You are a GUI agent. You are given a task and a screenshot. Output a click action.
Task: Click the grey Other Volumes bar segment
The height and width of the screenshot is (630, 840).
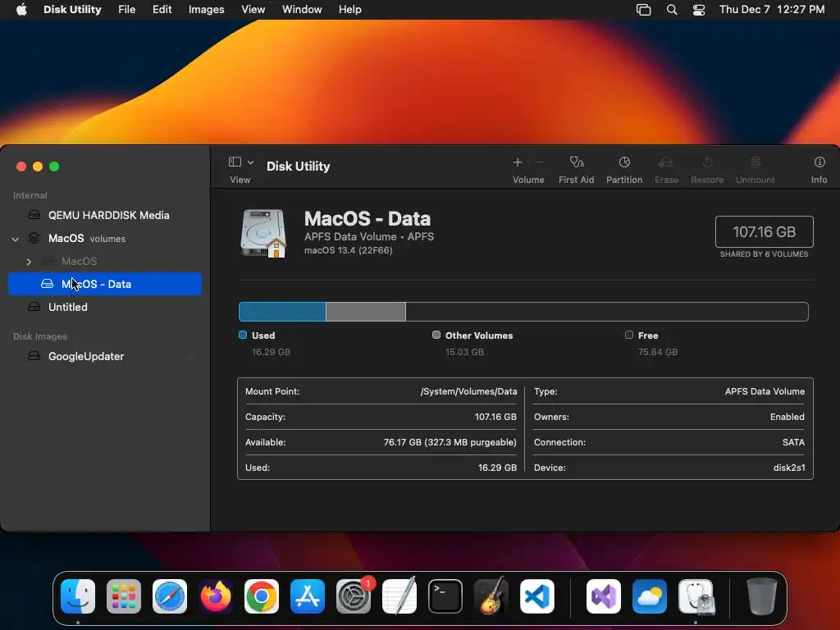click(366, 312)
